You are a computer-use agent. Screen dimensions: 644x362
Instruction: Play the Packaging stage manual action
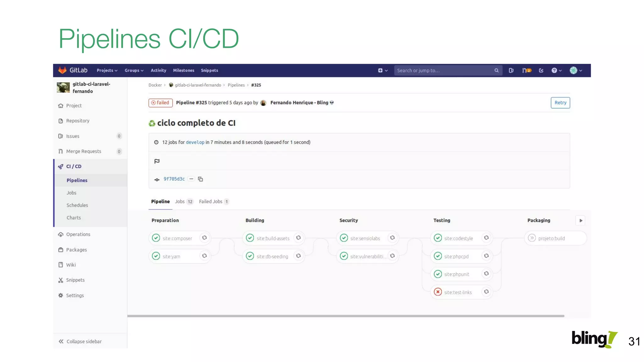click(580, 221)
